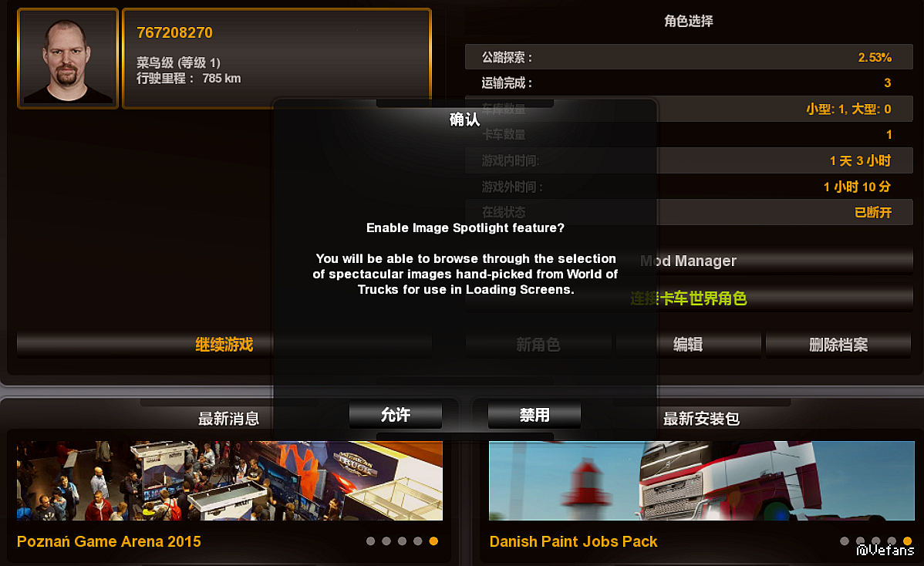Select the fourth news carousel dot
This screenshot has width=924, height=566.
click(418, 541)
